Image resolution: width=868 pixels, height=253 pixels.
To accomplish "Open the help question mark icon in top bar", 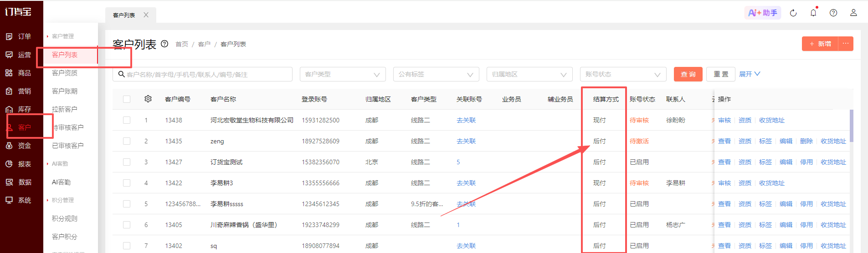I will pyautogui.click(x=833, y=13).
